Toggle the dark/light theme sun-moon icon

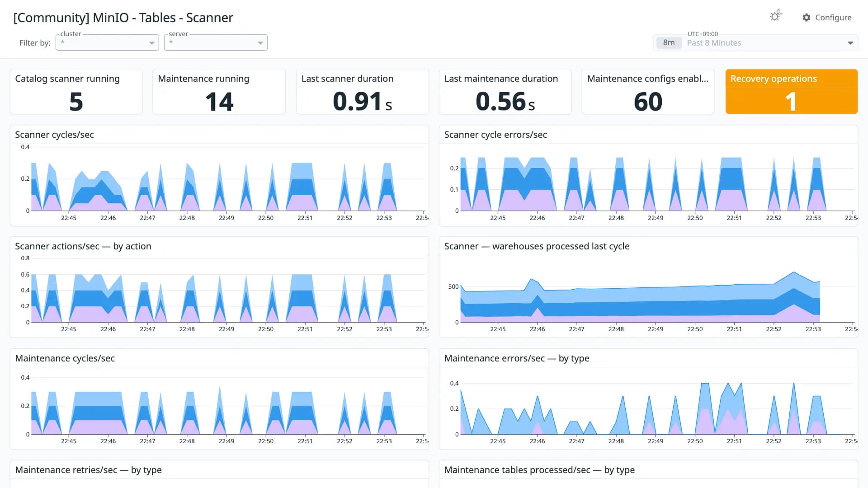(x=776, y=16)
